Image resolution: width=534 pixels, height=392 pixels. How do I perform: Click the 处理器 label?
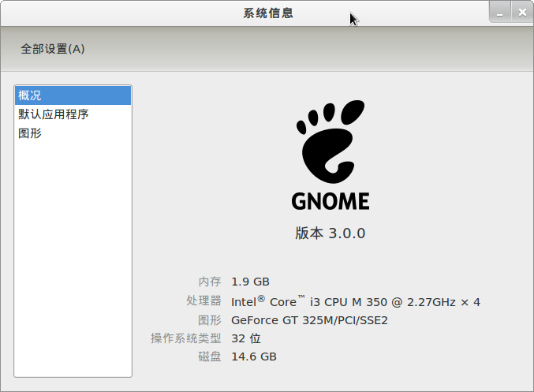[x=204, y=301]
